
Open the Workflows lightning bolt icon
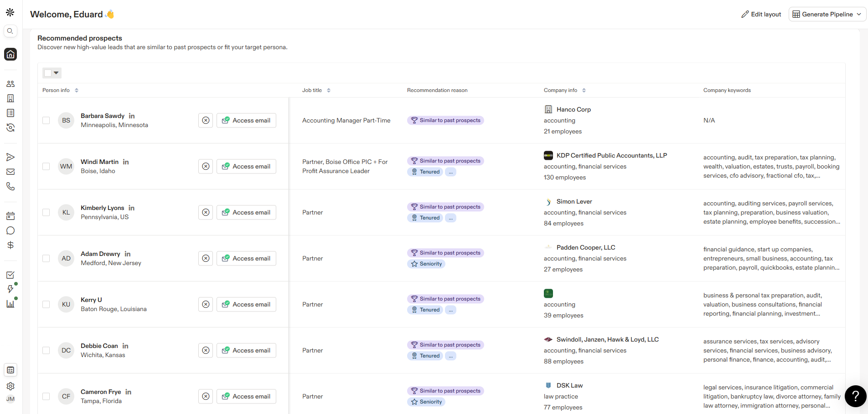tap(10, 289)
